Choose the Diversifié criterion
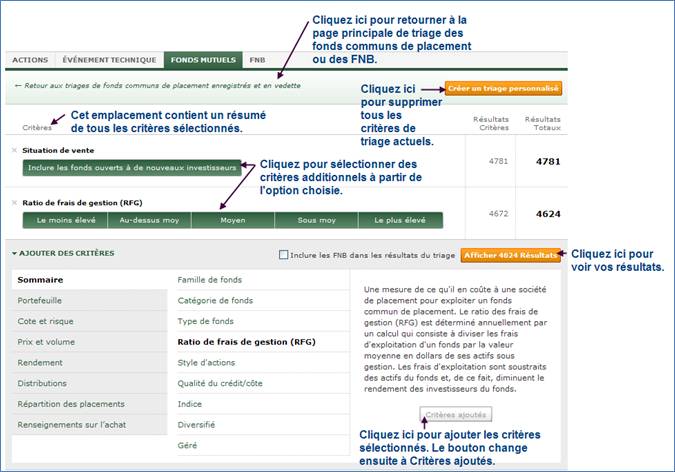Image resolution: width=675 pixels, height=472 pixels. (263, 425)
